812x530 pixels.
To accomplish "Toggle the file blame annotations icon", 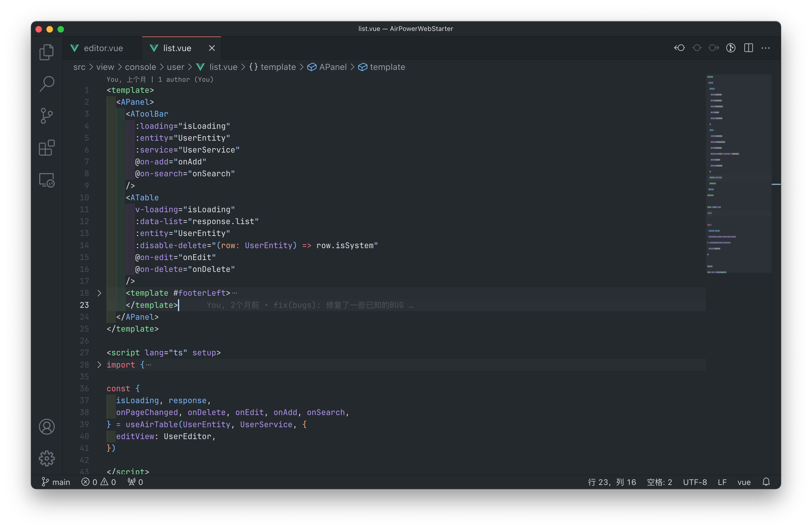I will pos(731,48).
